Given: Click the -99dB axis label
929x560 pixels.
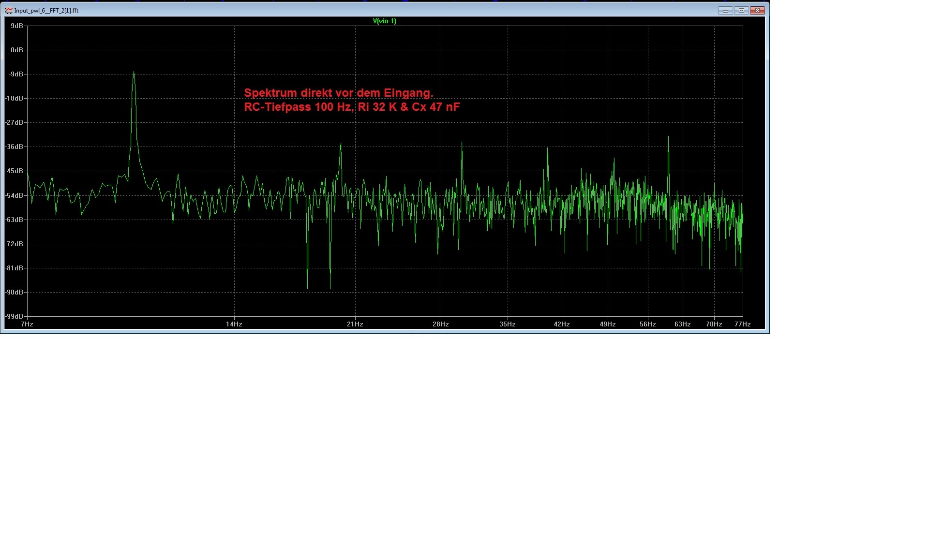Looking at the screenshot, I should pos(15,316).
